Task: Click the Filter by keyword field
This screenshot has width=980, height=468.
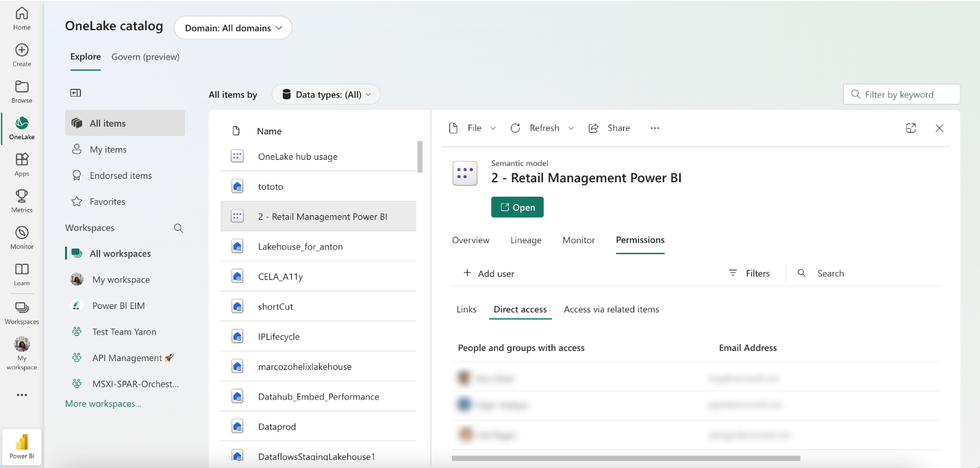Action: coord(901,95)
